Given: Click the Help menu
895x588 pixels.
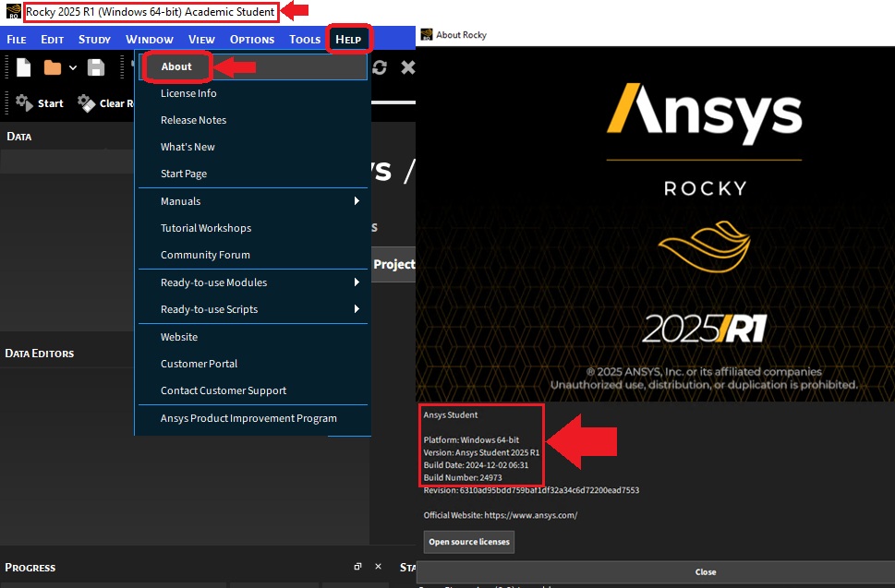Looking at the screenshot, I should point(348,40).
